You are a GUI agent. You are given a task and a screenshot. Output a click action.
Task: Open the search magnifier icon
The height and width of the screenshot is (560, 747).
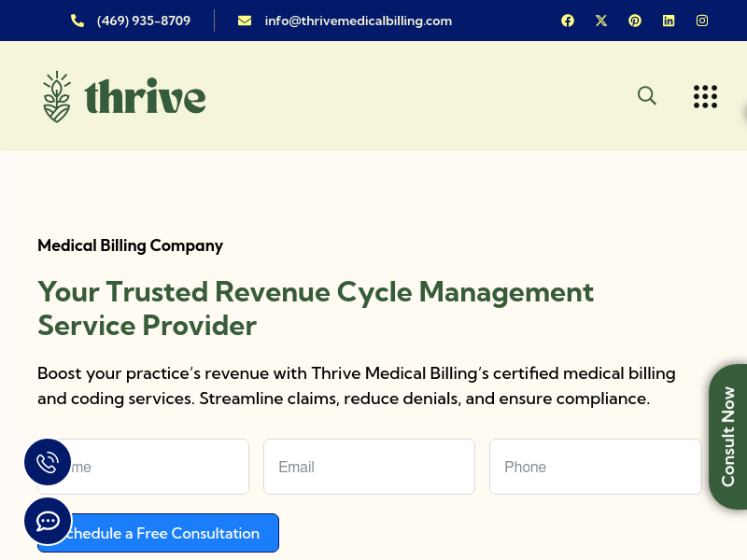pos(647,96)
